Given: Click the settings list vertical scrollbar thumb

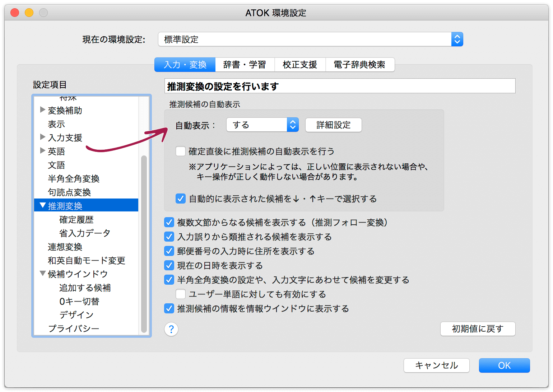Looking at the screenshot, I should click(x=144, y=244).
